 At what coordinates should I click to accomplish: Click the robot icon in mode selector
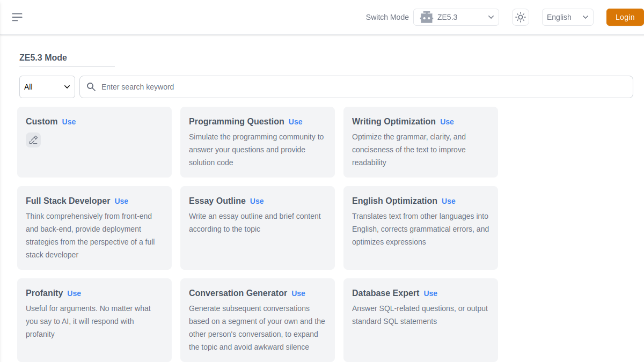pos(427,17)
